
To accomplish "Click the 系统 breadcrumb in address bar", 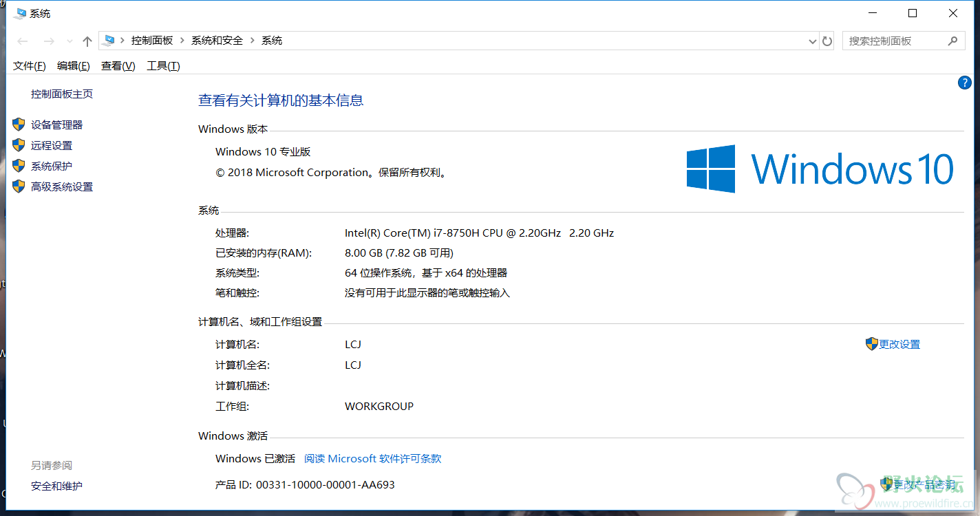I will click(272, 41).
